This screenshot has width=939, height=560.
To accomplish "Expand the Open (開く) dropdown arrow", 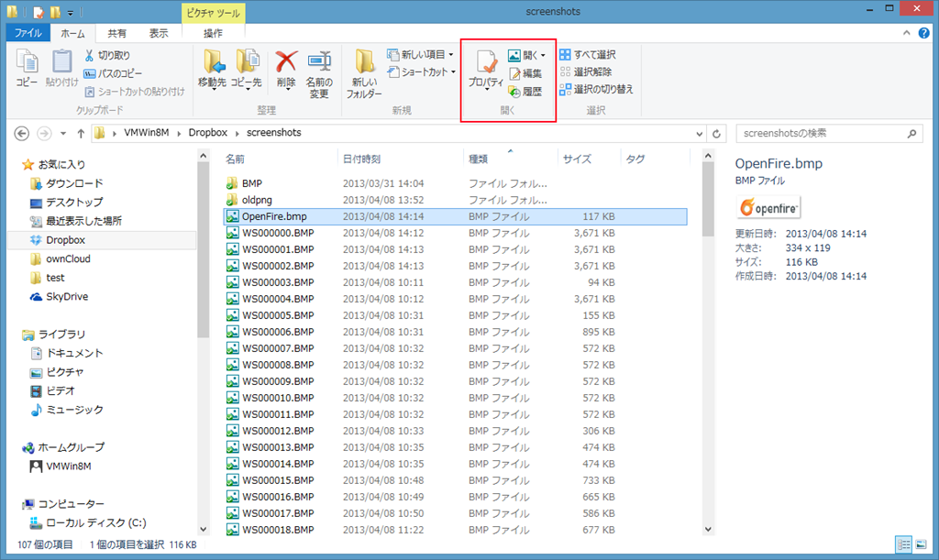I will [543, 56].
